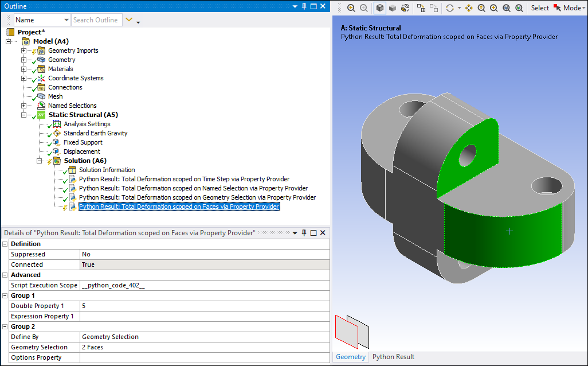
Task: Click the Project icon atop the Outline tree
Action: coord(11,32)
